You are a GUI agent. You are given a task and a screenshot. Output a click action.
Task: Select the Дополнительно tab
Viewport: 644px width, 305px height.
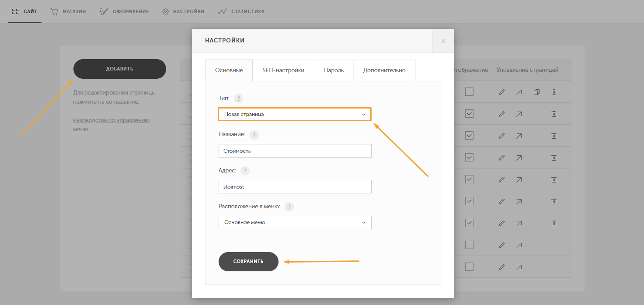click(384, 70)
